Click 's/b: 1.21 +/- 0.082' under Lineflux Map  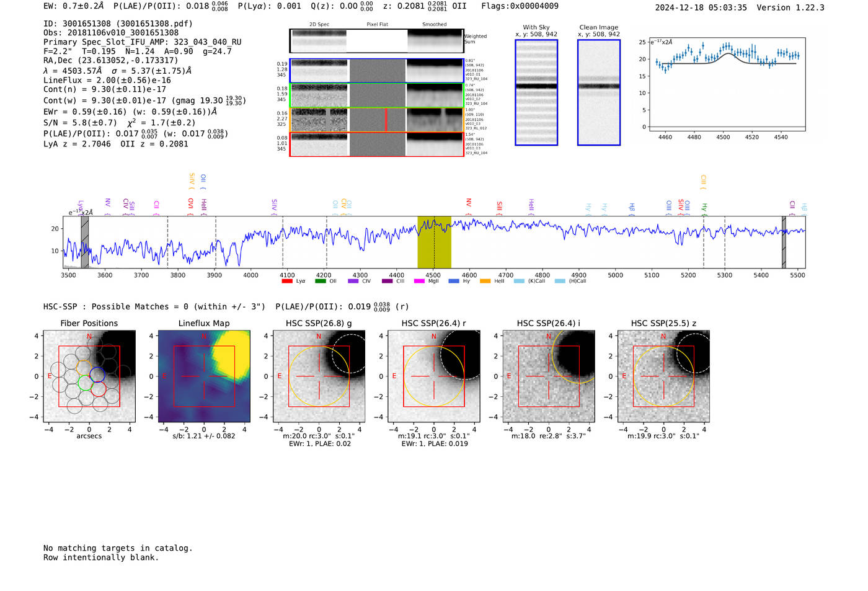(x=204, y=436)
